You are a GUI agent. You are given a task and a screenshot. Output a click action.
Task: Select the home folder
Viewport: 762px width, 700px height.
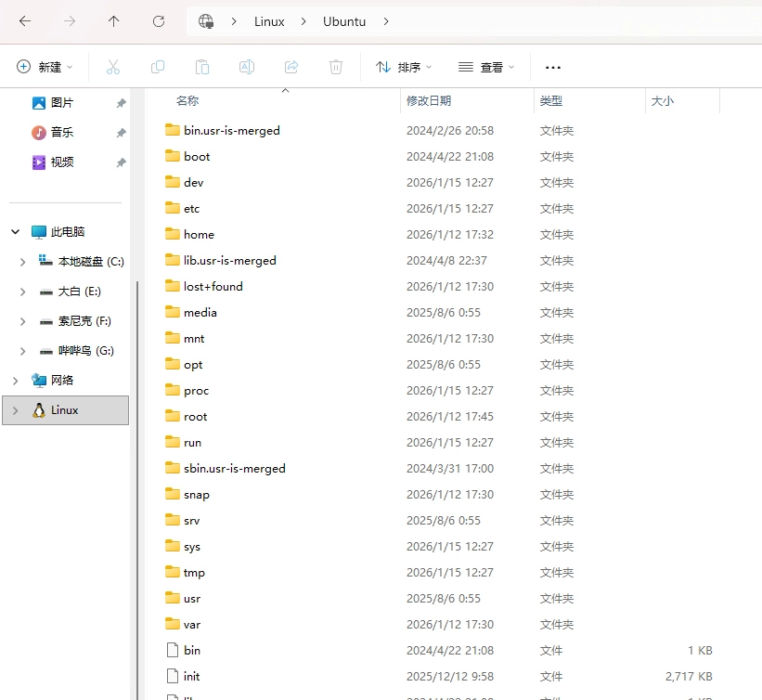[x=199, y=235]
